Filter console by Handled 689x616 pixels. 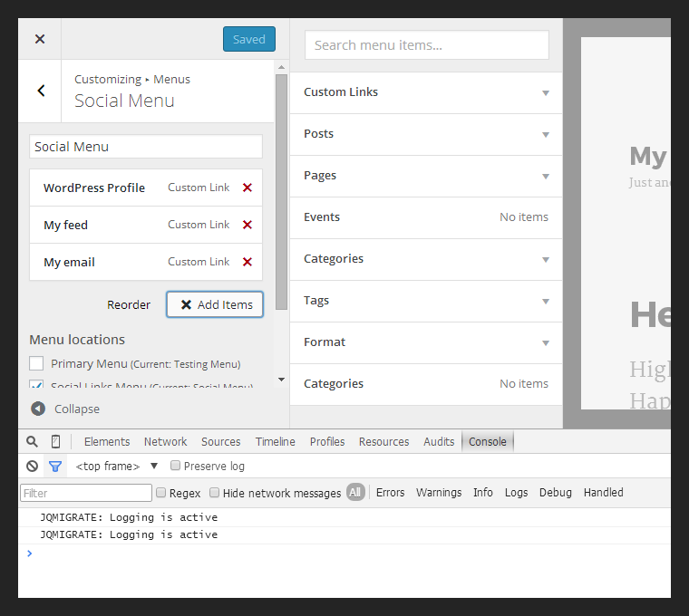[x=603, y=493]
